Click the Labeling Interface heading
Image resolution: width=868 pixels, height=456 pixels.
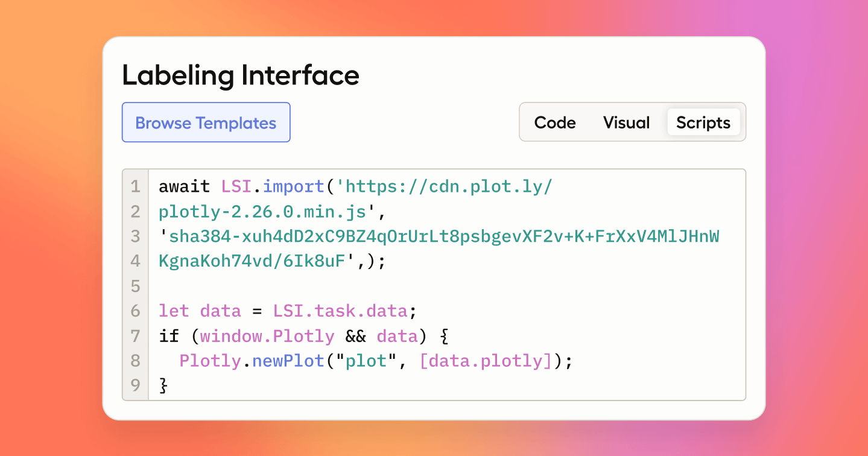[x=241, y=75]
